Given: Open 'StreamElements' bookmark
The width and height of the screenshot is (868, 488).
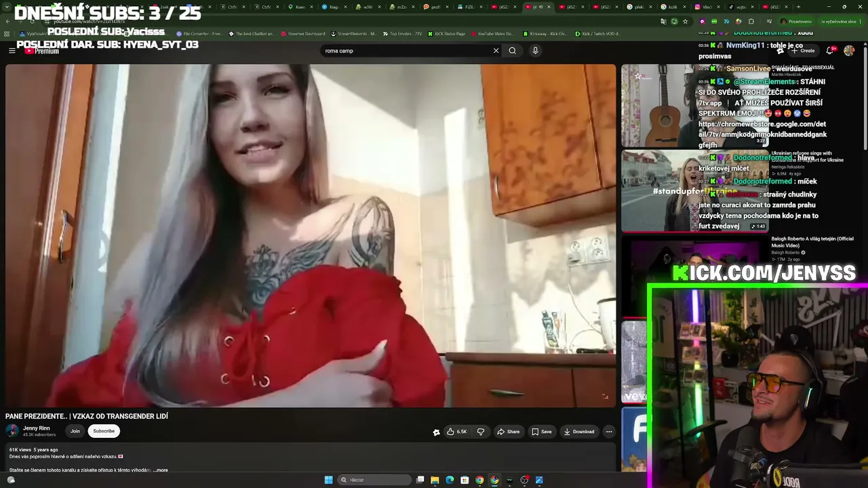Looking at the screenshot, I should (354, 33).
